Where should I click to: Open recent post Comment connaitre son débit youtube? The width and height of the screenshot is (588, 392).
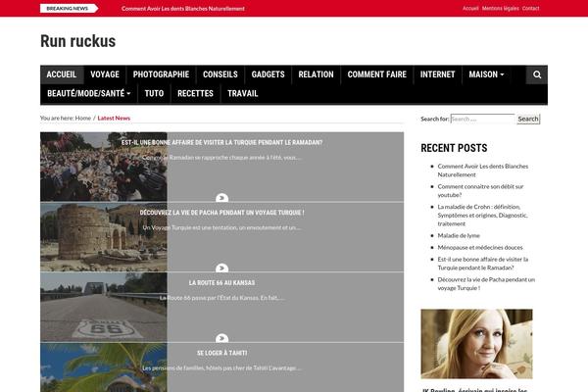480,190
